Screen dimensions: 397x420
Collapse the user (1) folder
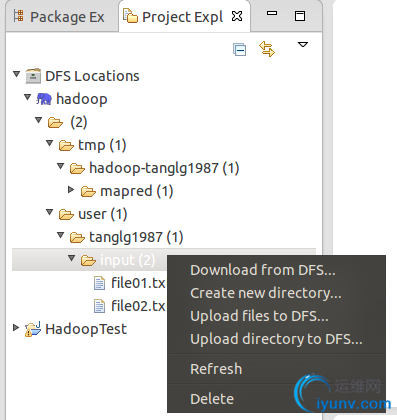[x=50, y=212]
